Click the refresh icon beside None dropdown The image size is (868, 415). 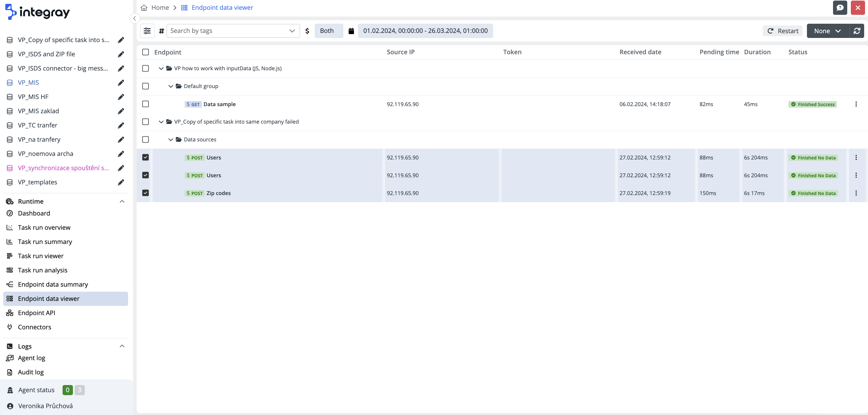coord(857,31)
